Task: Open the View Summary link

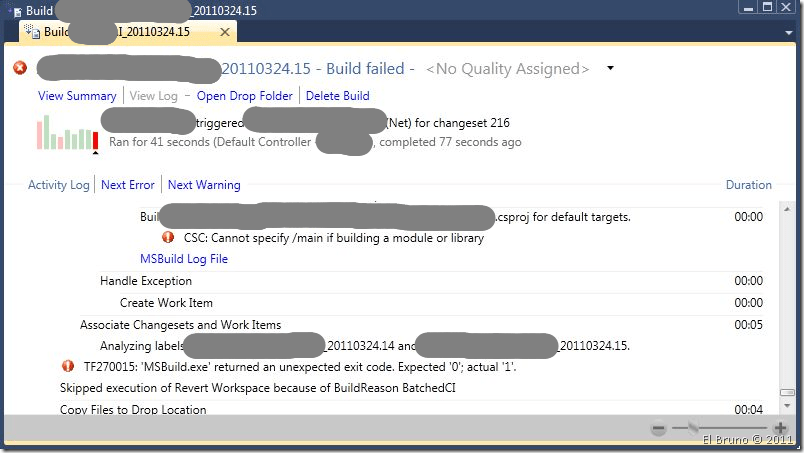Action: point(77,96)
